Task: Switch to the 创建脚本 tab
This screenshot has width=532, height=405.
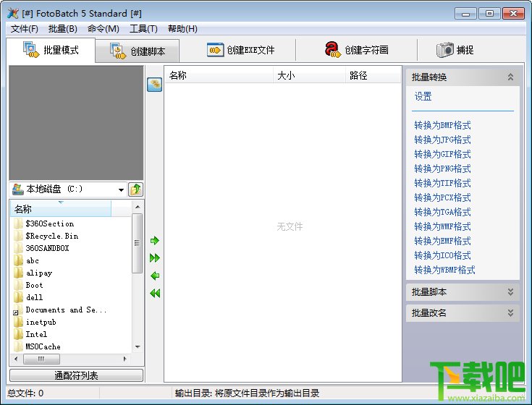Action: (138, 51)
